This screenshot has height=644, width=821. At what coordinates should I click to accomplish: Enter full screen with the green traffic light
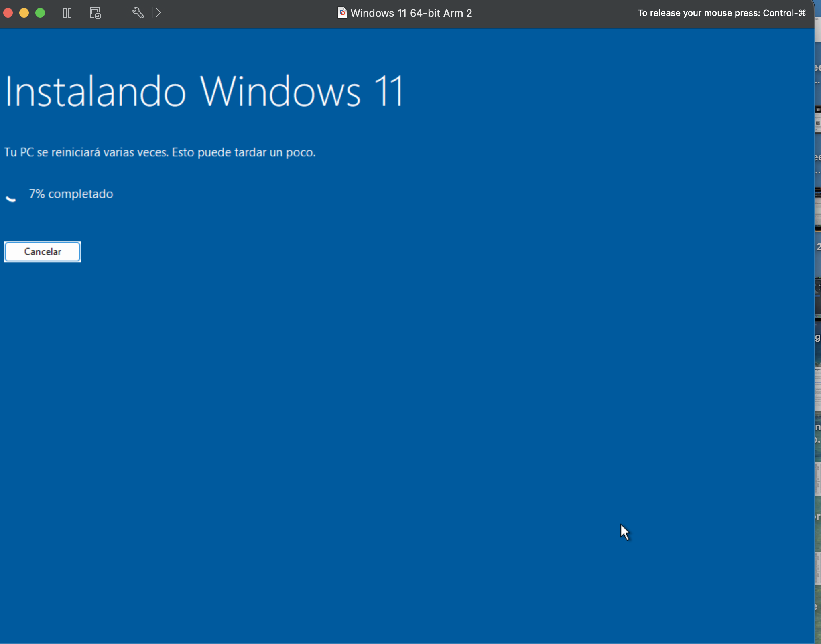click(x=41, y=12)
